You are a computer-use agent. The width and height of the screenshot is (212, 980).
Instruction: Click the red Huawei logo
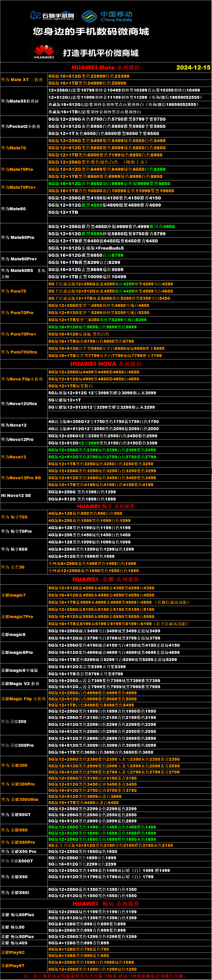click(44, 52)
